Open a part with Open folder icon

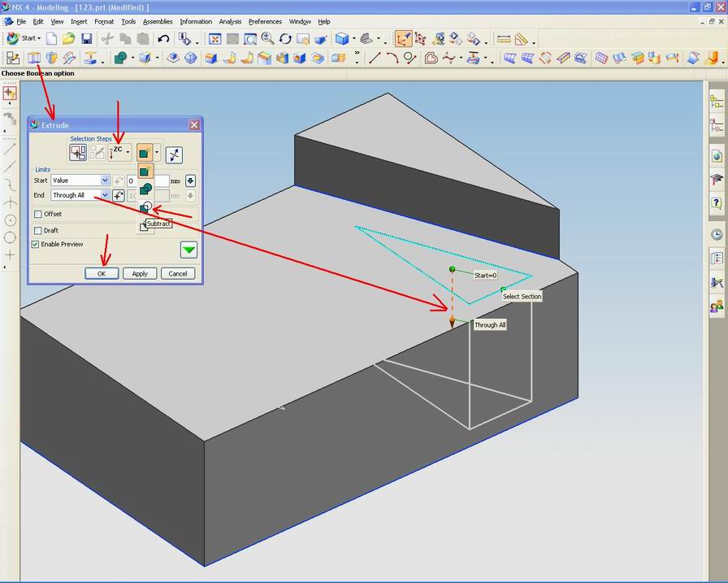click(69, 38)
